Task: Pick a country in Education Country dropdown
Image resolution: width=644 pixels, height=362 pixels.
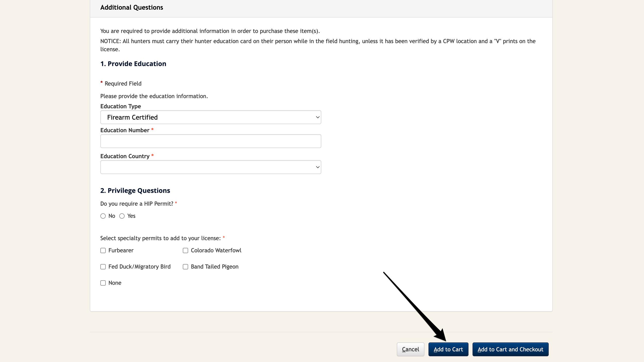Action: 210,167
